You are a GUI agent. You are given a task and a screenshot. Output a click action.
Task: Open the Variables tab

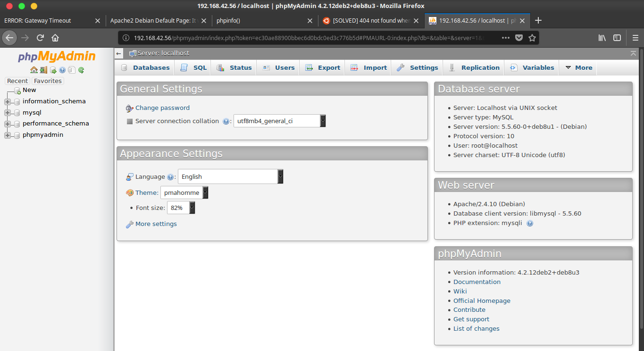[x=532, y=68]
